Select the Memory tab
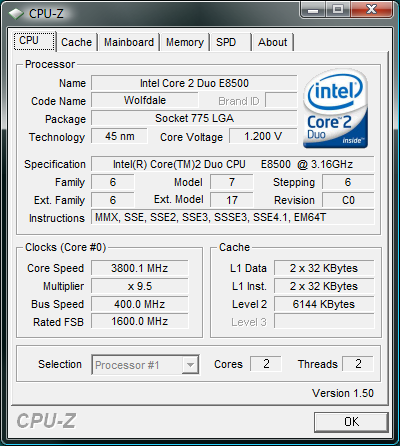Screen dimensions: 400x446 coord(185,42)
